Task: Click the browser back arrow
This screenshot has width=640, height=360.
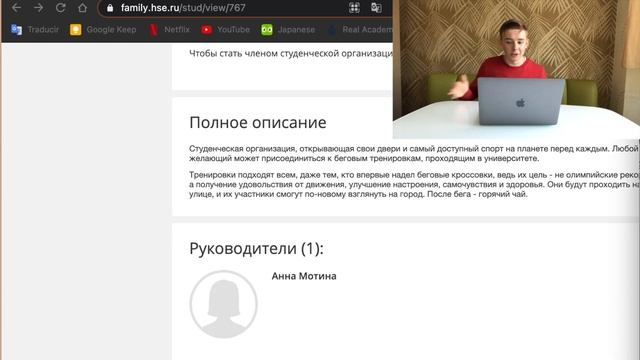Action: [x=16, y=8]
